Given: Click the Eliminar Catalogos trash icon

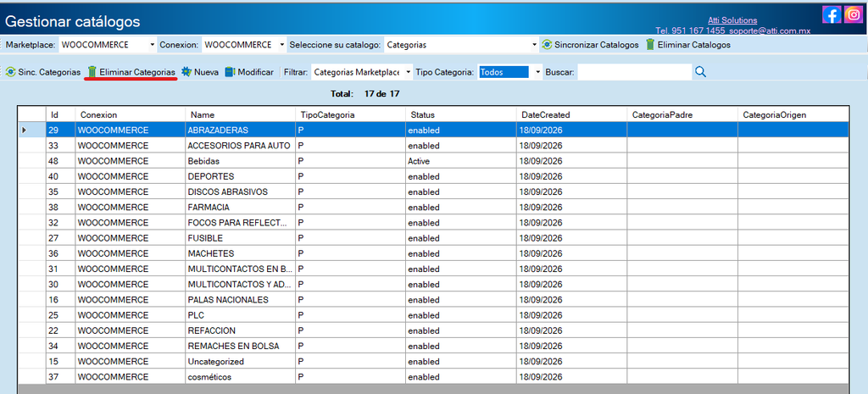Looking at the screenshot, I should tap(650, 44).
